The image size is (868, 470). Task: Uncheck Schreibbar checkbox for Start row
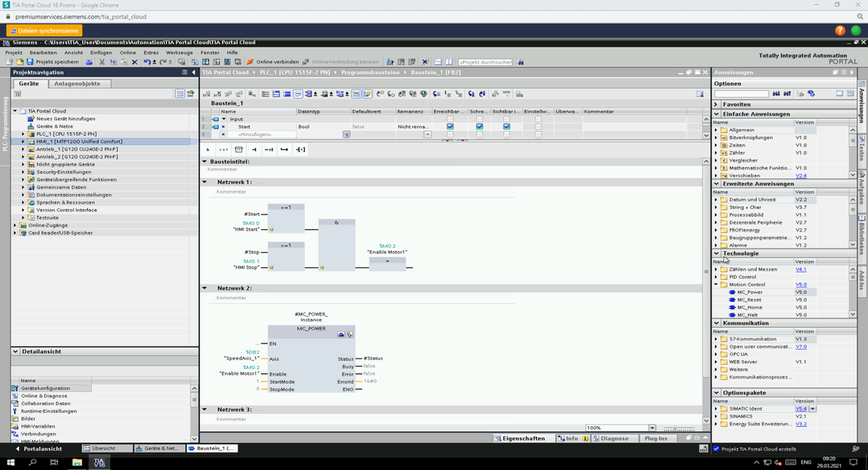click(x=479, y=127)
